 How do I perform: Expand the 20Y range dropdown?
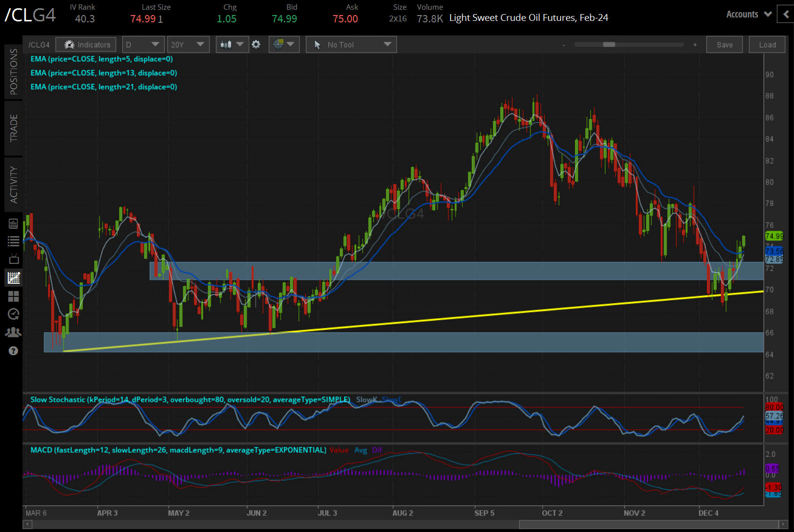pyautogui.click(x=188, y=45)
